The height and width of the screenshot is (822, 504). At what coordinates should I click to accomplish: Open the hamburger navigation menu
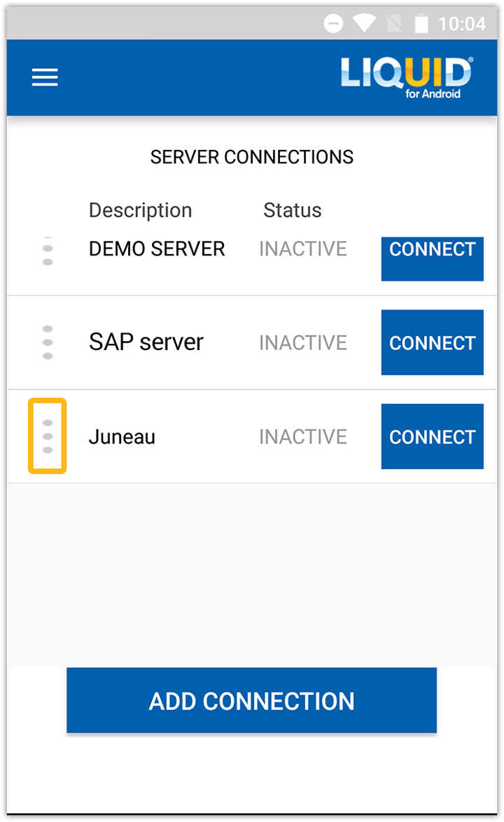[45, 77]
